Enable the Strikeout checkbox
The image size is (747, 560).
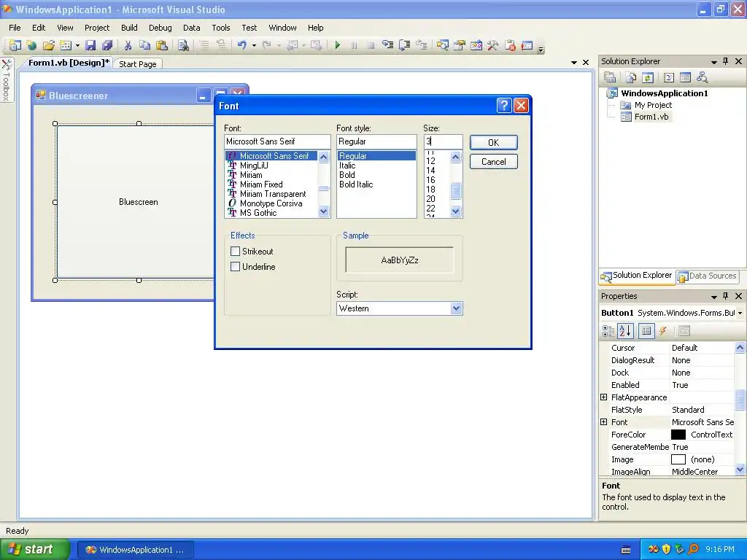(235, 251)
